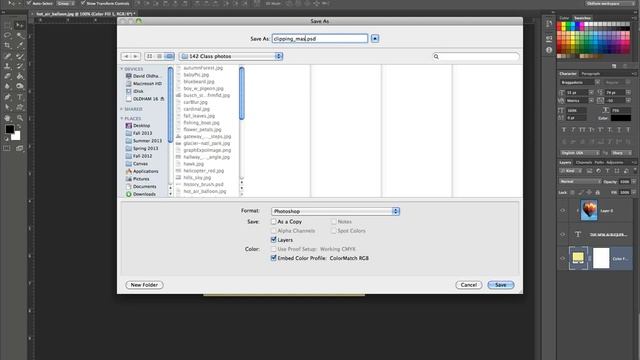Hide Layer 0 with its eye icon
640x360 pixels.
pyautogui.click(x=563, y=211)
